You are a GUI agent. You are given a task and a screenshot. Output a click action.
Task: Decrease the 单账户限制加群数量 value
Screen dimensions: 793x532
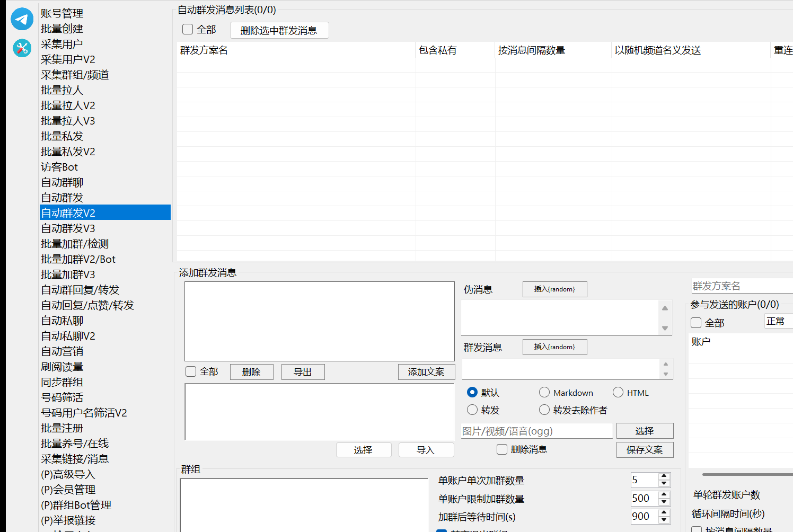[664, 502]
